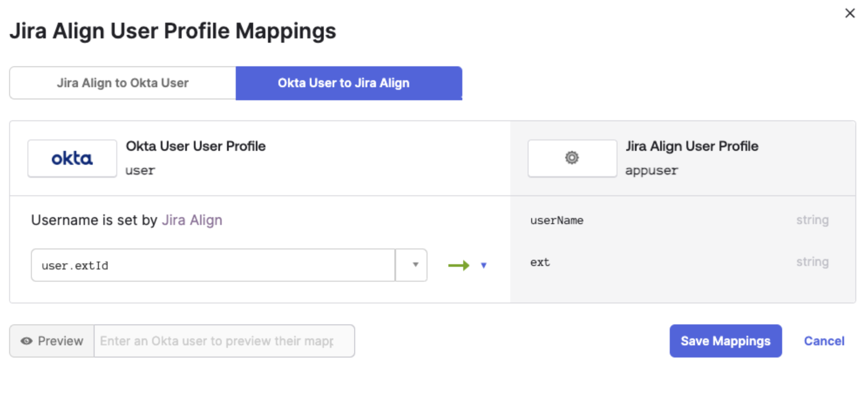Click the appuser profile name text
The image size is (868, 395).
[x=651, y=170]
